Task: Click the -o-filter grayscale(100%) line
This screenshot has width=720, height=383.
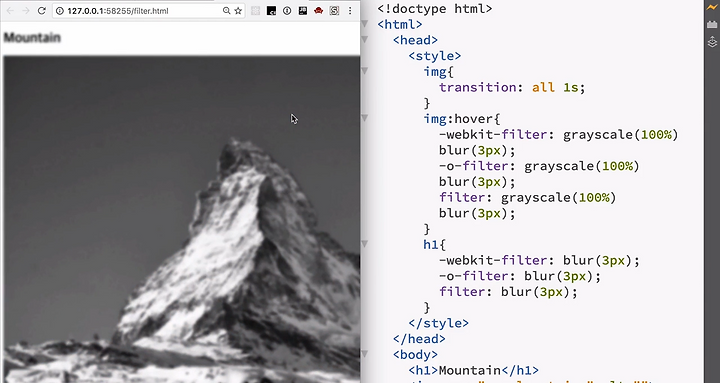Action: [539, 166]
